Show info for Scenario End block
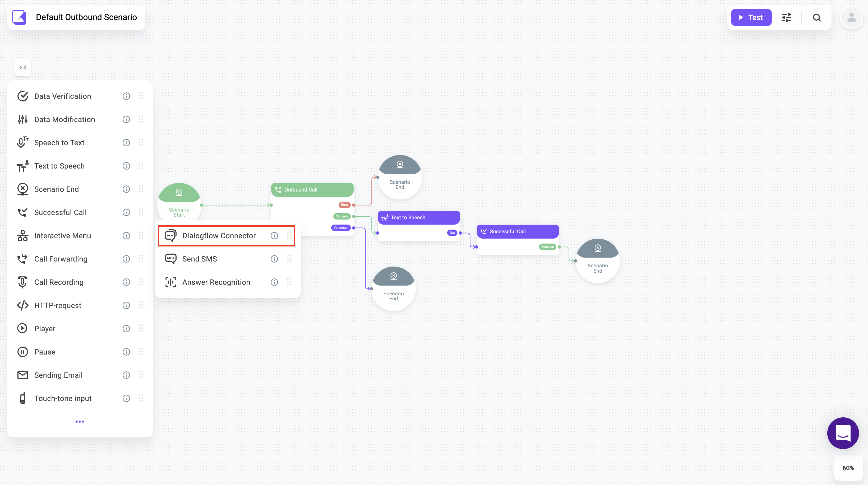This screenshot has width=868, height=485. click(x=126, y=189)
